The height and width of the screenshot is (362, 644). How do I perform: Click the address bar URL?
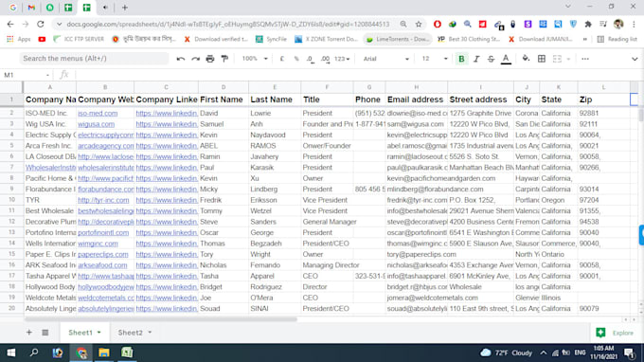[228, 25]
